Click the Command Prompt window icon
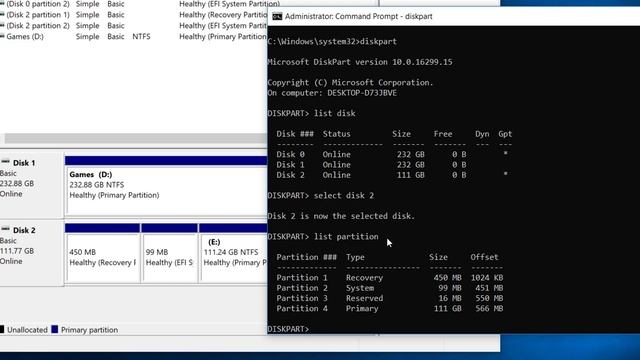 (x=277, y=17)
